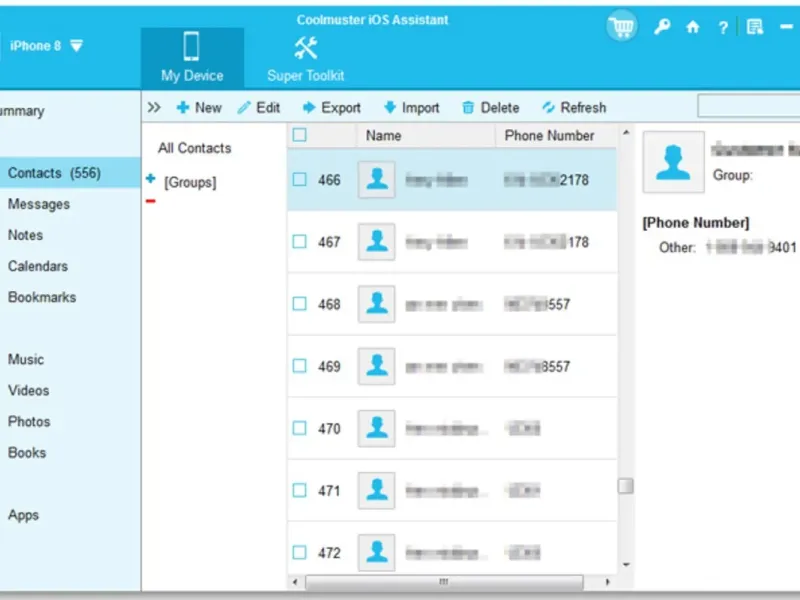Click the key registration icon
This screenshot has width=800, height=600.
point(662,27)
